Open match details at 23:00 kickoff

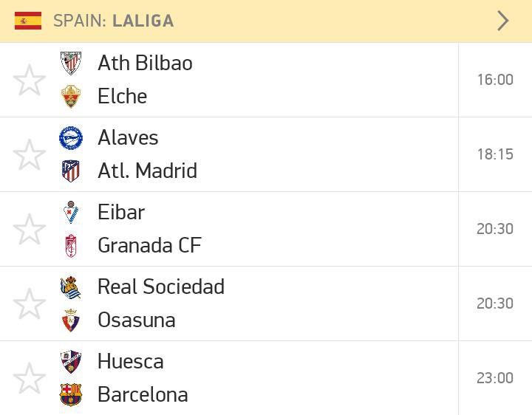[495, 378]
